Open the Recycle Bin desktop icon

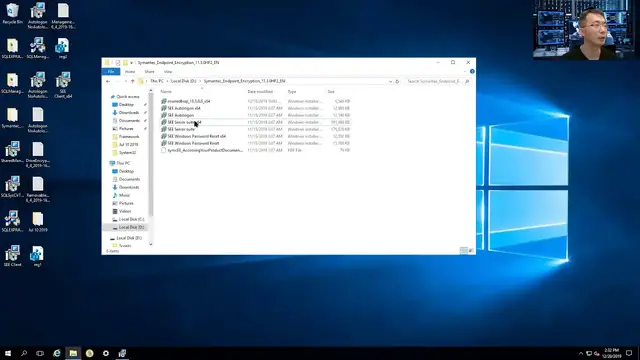12,14
